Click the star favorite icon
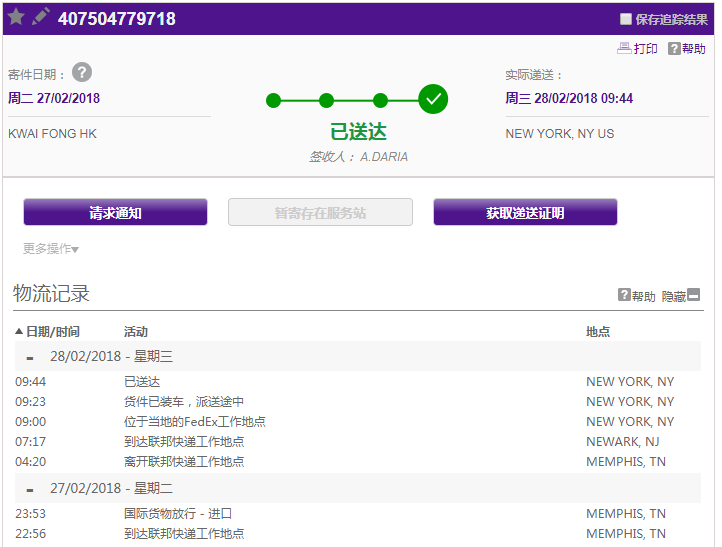The height and width of the screenshot is (547, 722). [x=16, y=17]
